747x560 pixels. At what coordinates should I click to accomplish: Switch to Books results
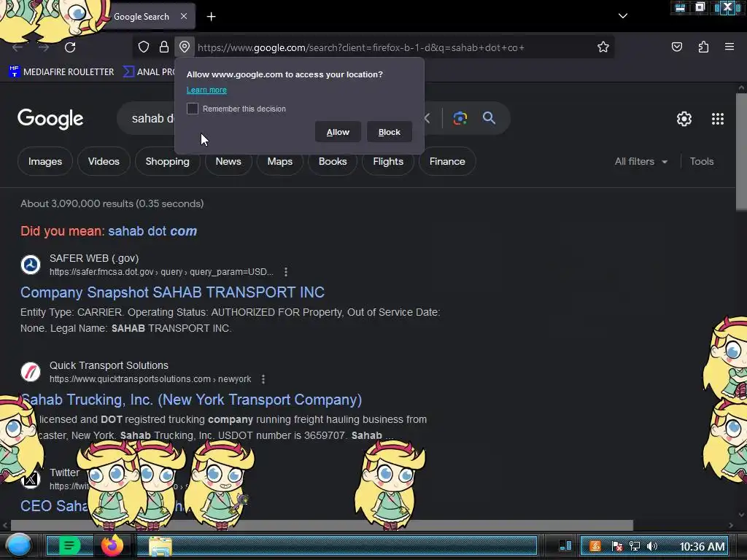[333, 161]
